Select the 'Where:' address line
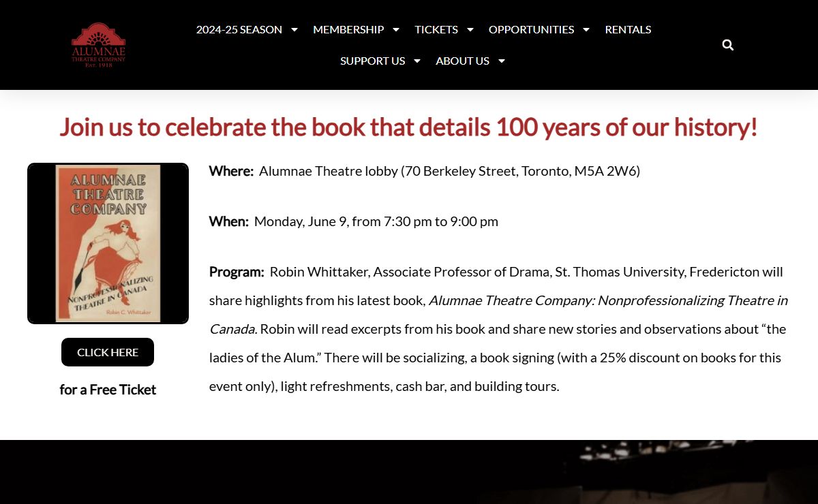The height and width of the screenshot is (504, 818). pos(425,171)
